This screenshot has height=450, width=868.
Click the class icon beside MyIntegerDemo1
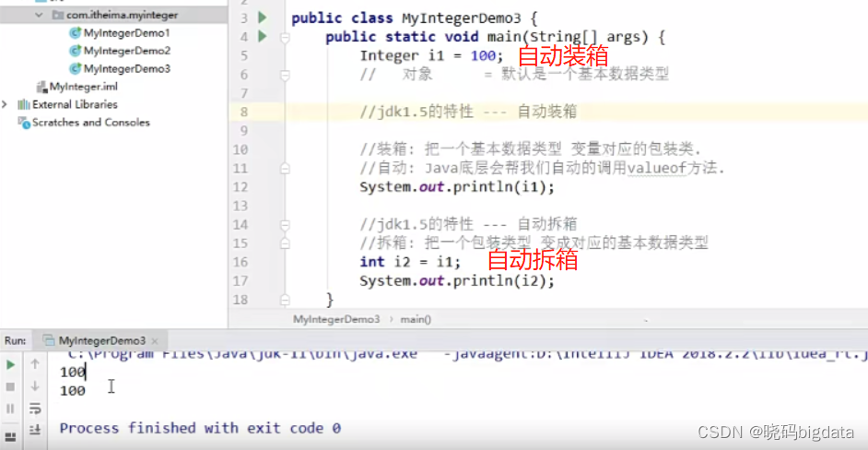[76, 32]
